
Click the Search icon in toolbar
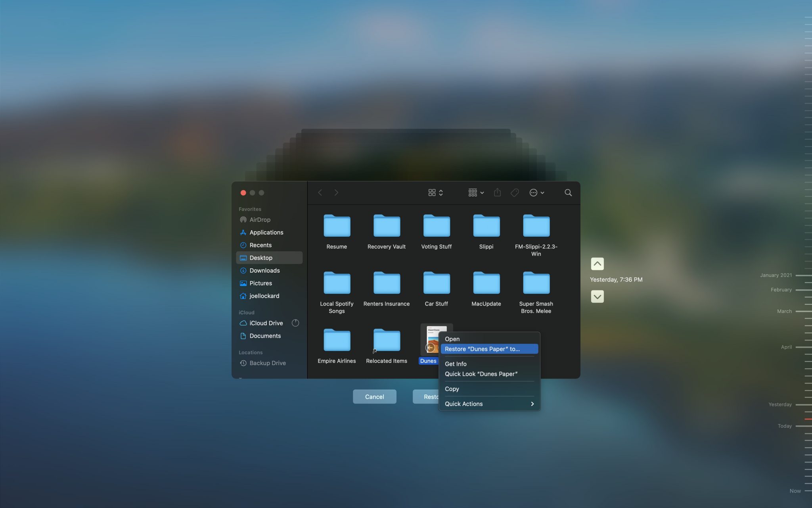568,192
